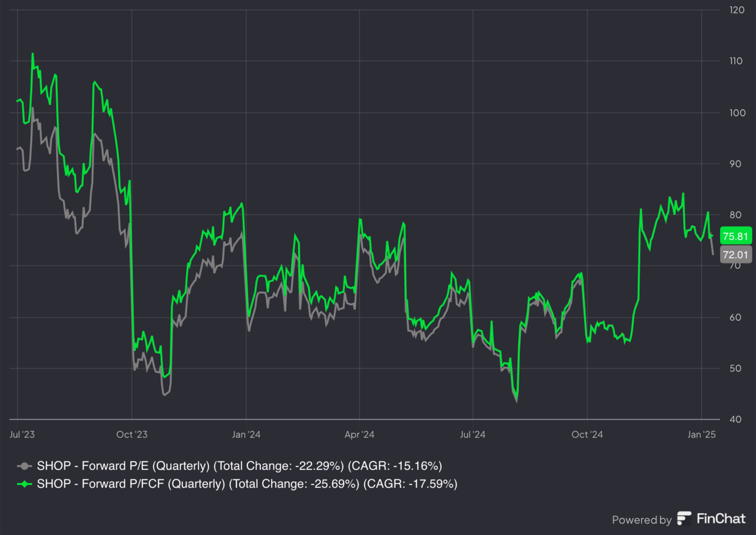
Task: Open the Powered by FinChat link
Action: coord(679,519)
